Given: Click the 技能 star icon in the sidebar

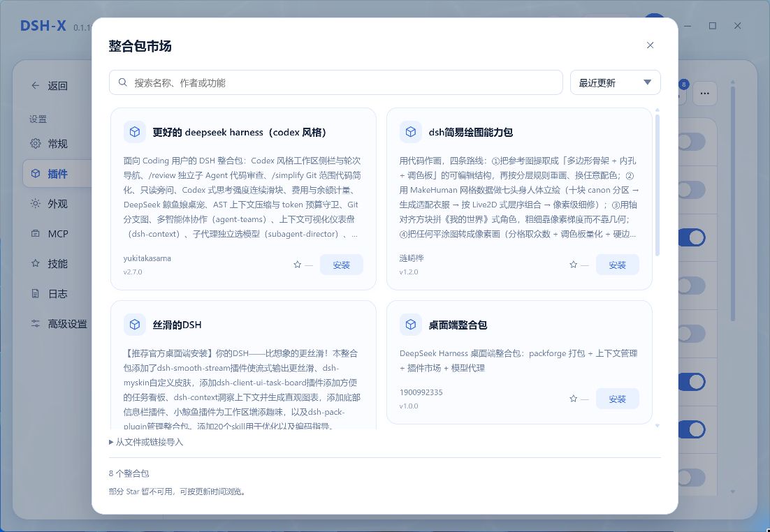Looking at the screenshot, I should point(36,263).
